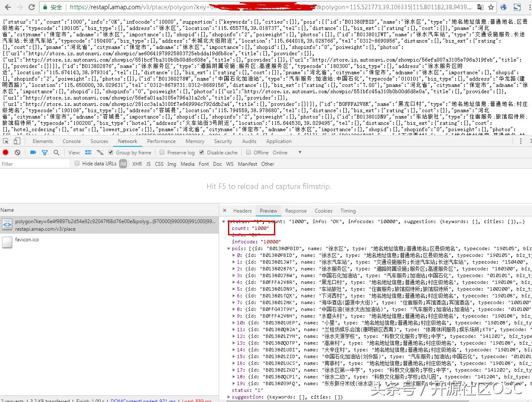Click the secure lock icon in address bar
532x402 pixels.
coord(46,7)
